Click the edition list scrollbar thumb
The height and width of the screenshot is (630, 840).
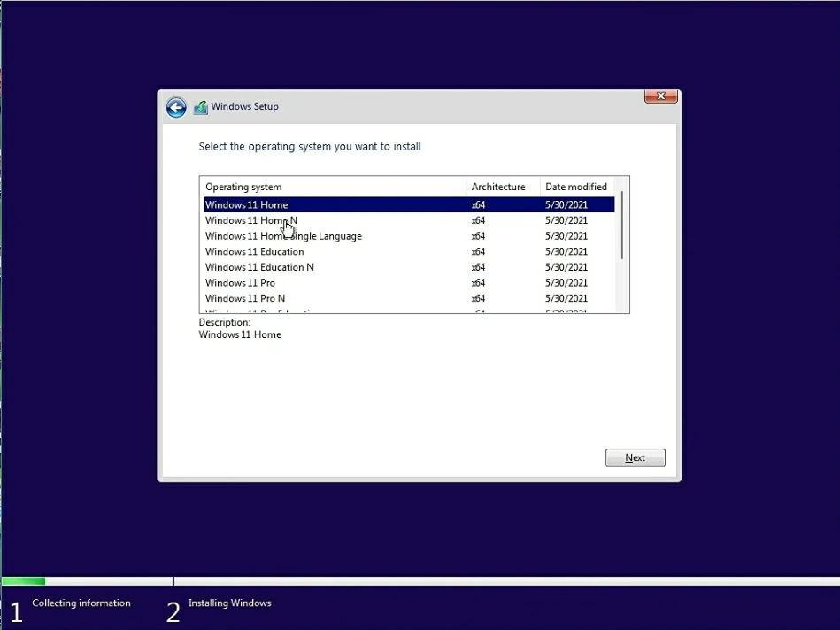[622, 225]
